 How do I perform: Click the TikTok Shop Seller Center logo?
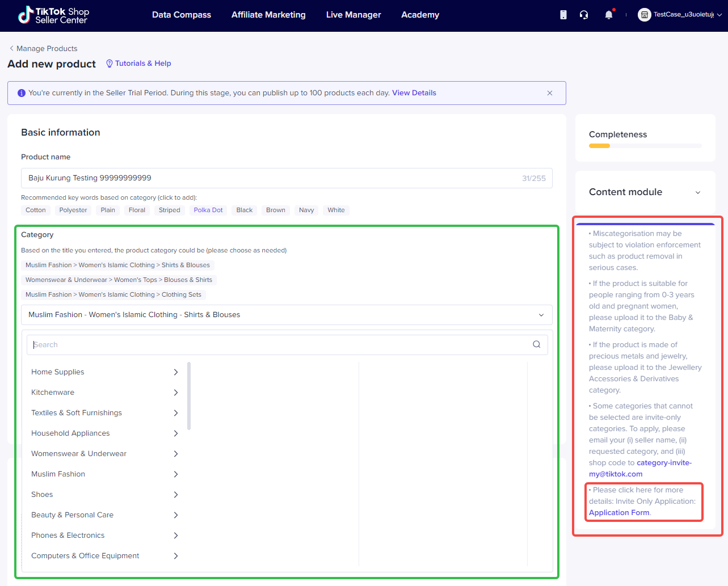pos(53,15)
